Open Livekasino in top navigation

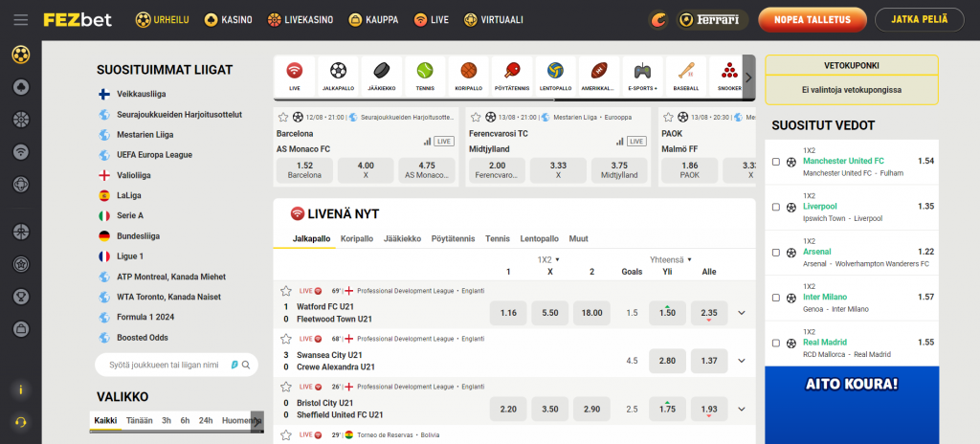(300, 20)
